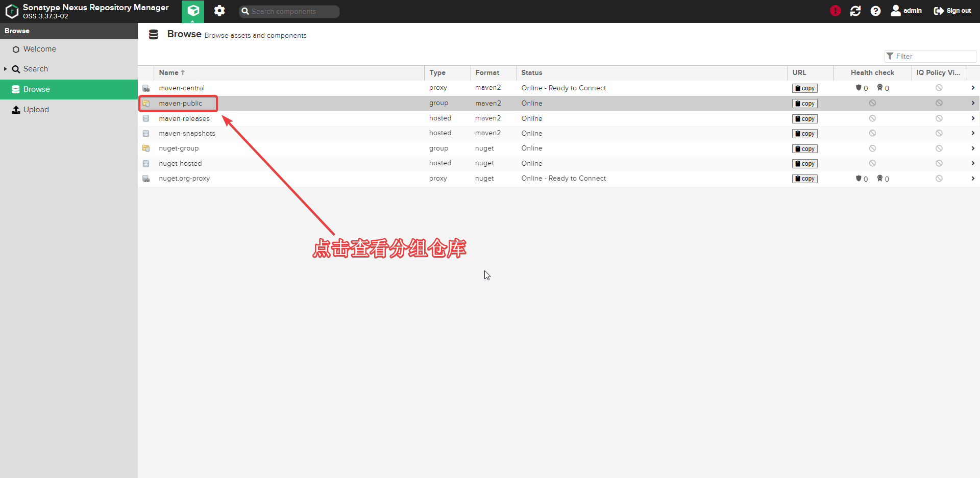Expand the Search menu tree arrow
Viewport: 980px width, 478px height.
(6, 69)
